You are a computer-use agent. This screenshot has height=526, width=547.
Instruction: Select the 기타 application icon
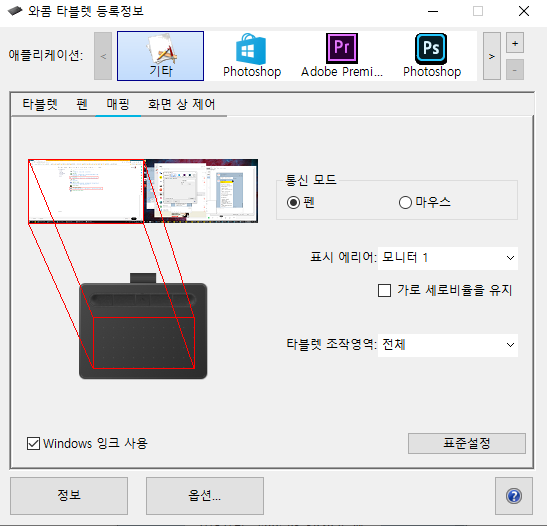(160, 56)
